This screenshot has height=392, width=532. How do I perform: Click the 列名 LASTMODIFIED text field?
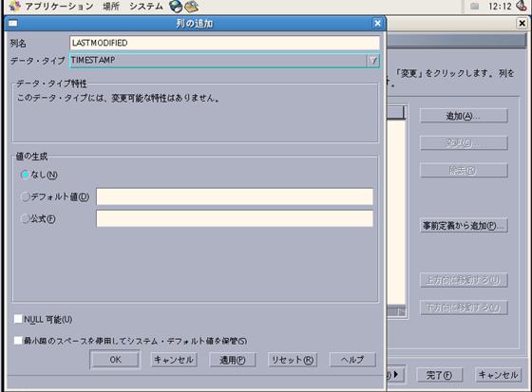[x=224, y=43]
